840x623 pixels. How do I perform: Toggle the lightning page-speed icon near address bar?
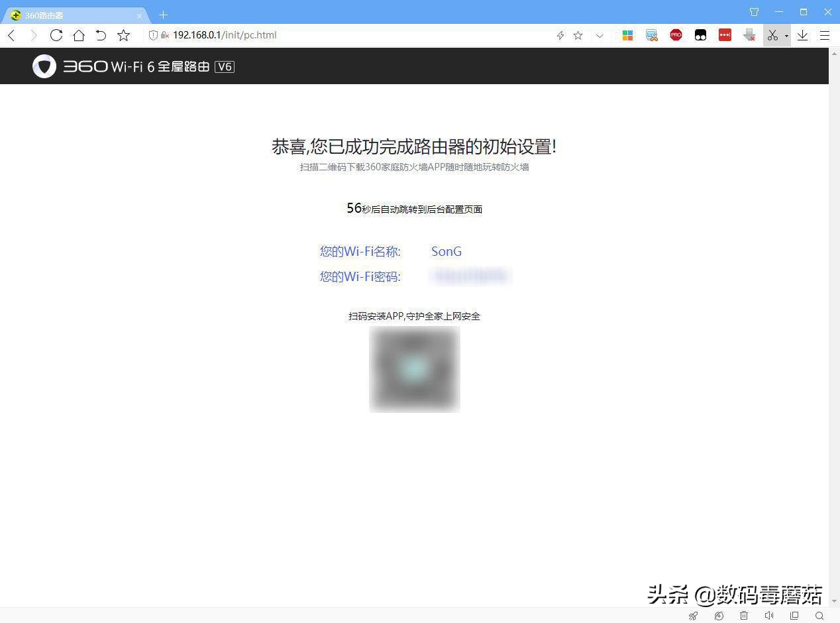point(560,35)
